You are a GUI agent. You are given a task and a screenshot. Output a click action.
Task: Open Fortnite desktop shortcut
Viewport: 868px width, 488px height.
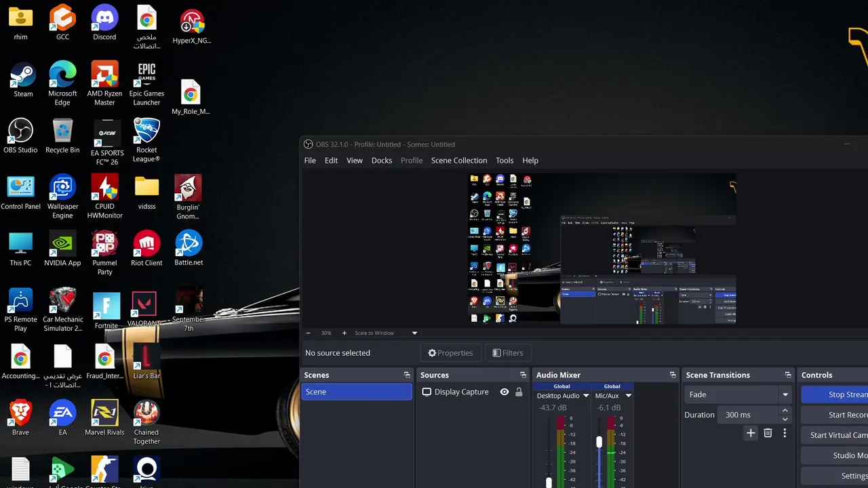coord(106,310)
